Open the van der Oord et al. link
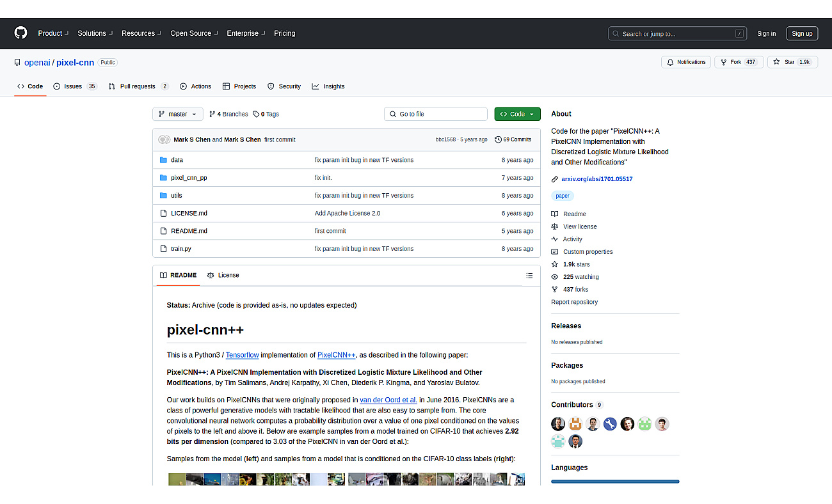Image resolution: width=832 pixels, height=504 pixels. point(388,400)
